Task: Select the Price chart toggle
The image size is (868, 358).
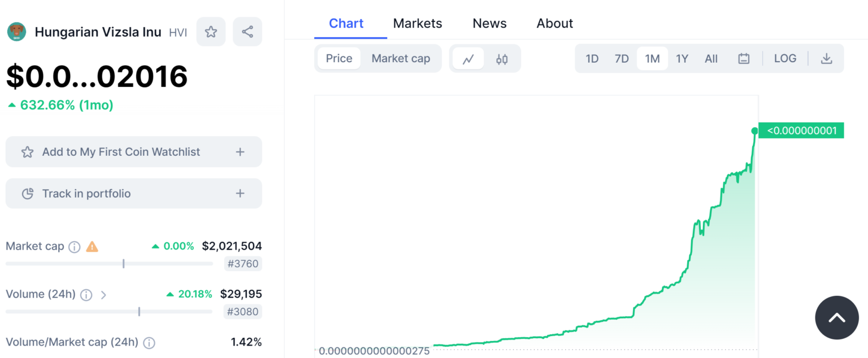Action: (x=339, y=59)
